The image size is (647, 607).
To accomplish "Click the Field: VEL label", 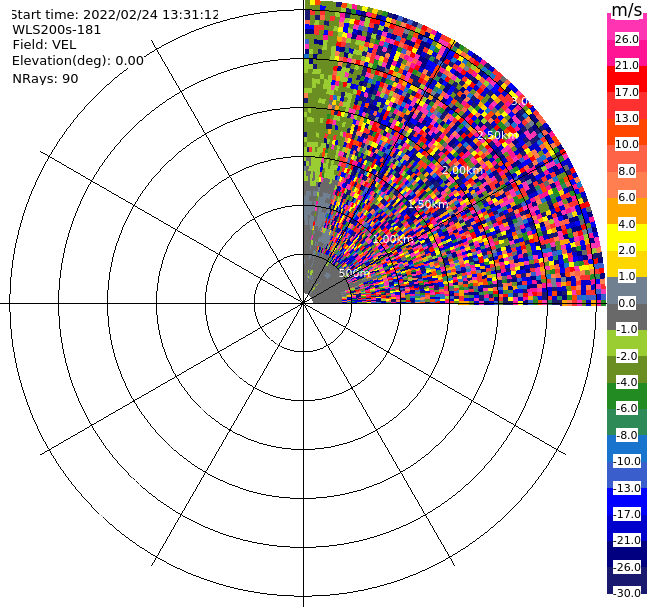I will click(44, 45).
